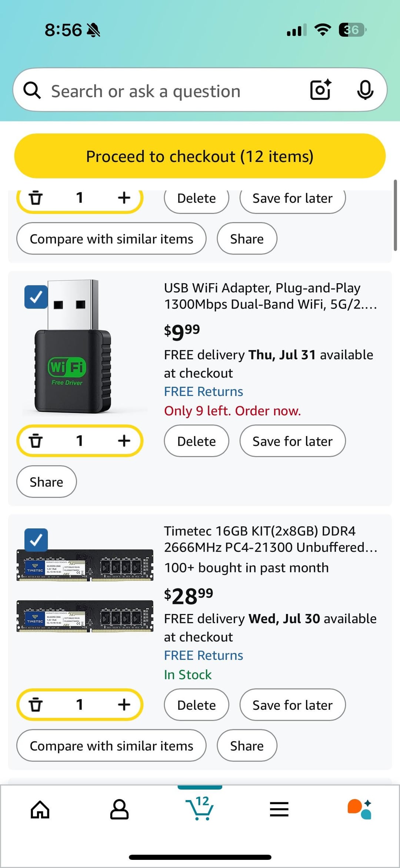Viewport: 400px width, 868px height.
Task: Open the Rufus AI assistant icon
Action: pos(359,809)
